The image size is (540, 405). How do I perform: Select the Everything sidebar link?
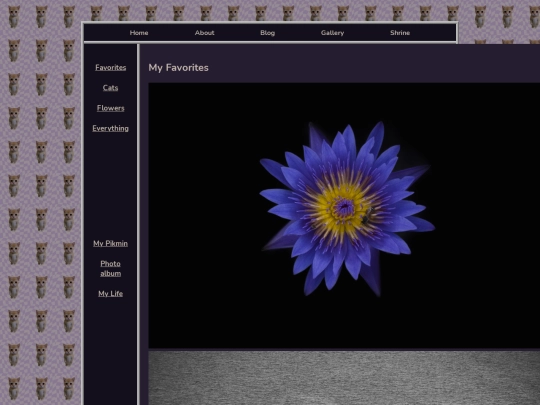coord(111,128)
